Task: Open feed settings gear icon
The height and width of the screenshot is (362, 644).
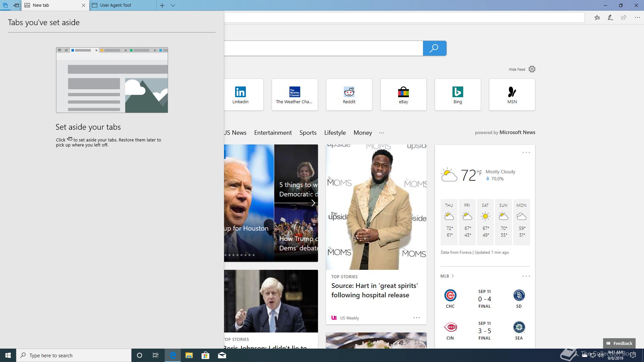Action: (x=532, y=69)
